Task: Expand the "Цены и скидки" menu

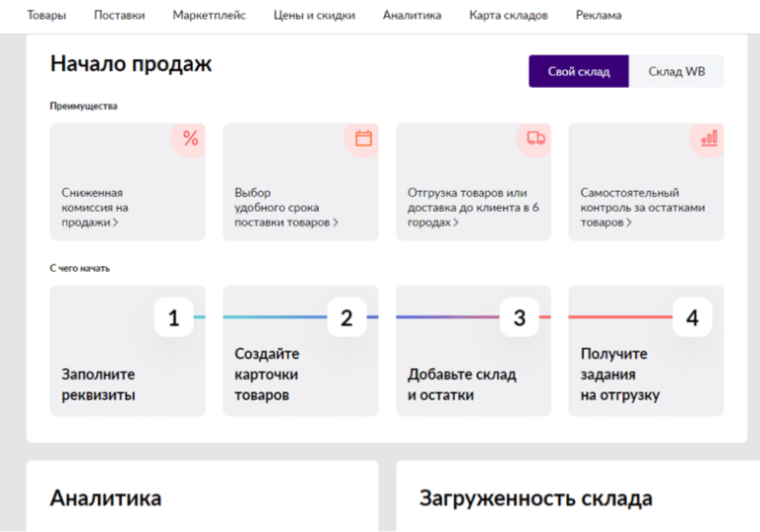Action: (x=314, y=16)
